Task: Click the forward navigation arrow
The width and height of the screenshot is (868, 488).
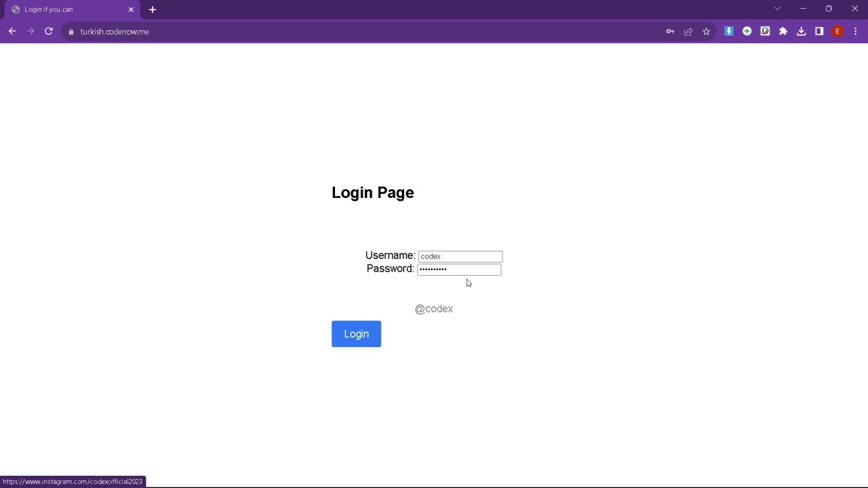Action: (31, 31)
